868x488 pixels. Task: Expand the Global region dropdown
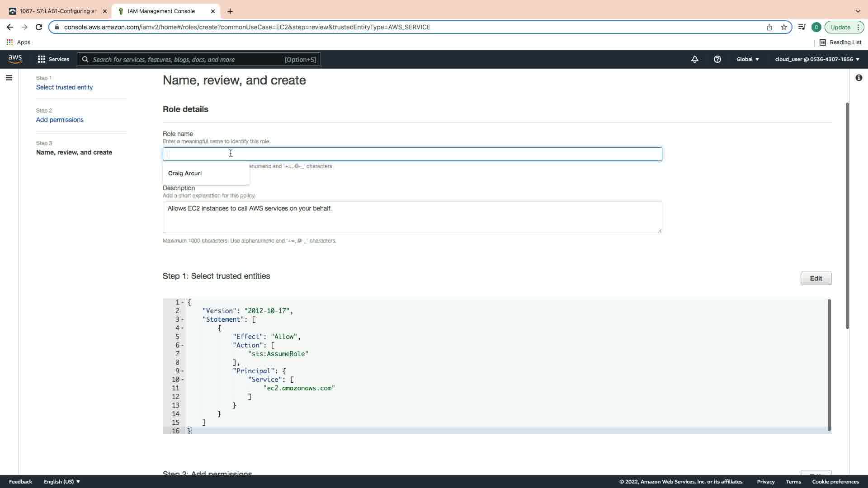click(x=748, y=59)
